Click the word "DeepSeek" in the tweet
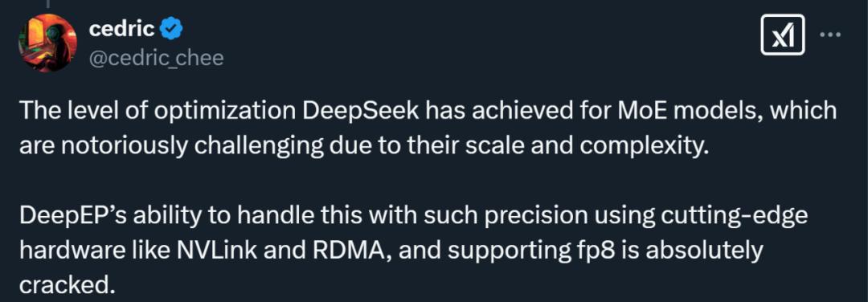This screenshot has height=302, width=868. (x=361, y=111)
